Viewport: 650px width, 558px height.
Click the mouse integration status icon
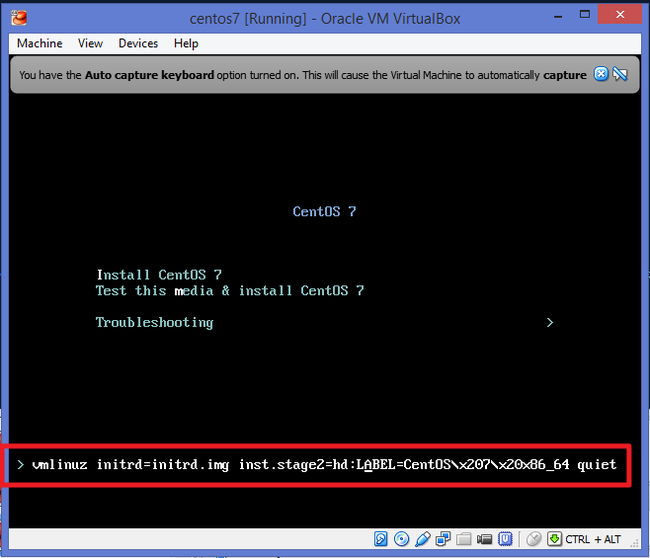[x=534, y=539]
